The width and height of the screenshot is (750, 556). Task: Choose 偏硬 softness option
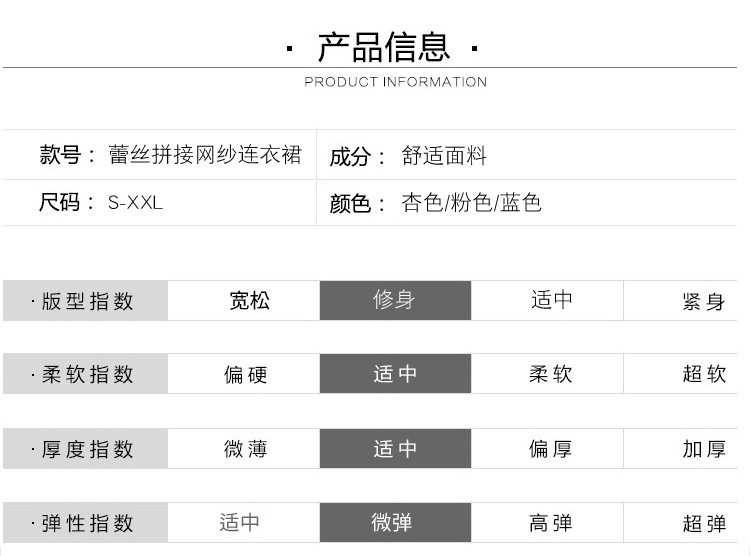[246, 375]
